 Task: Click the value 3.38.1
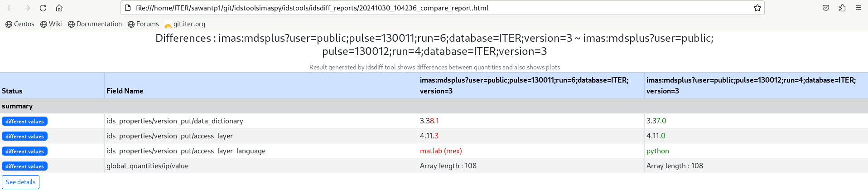click(x=429, y=121)
